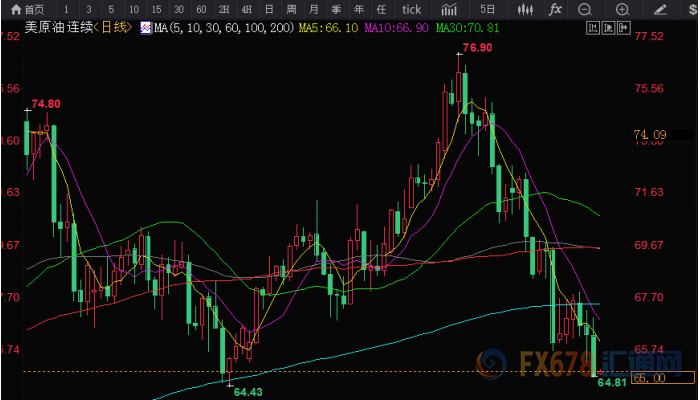700x400 pixels.
Task: Switch to 10-minute chart
Action: click(133, 8)
